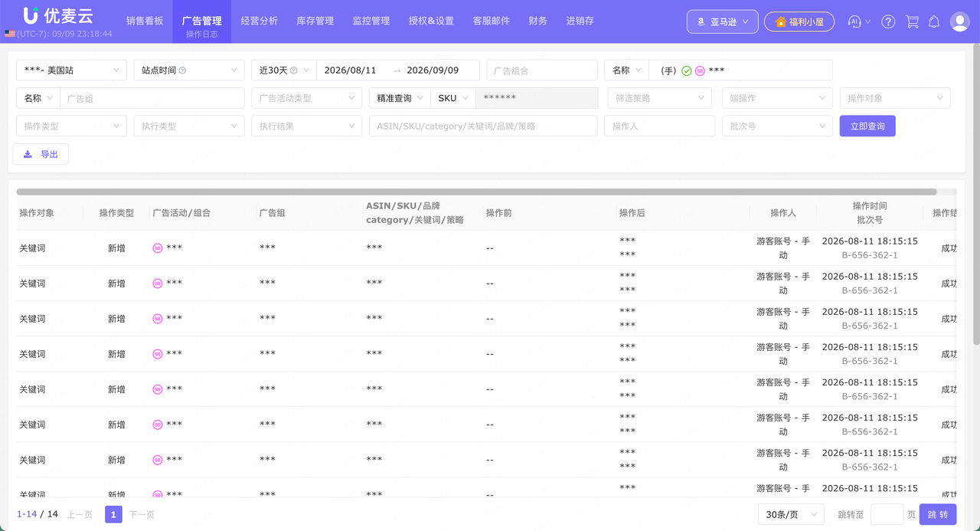Click the 1-14 / 14 record count text
980x531 pixels.
click(38, 514)
